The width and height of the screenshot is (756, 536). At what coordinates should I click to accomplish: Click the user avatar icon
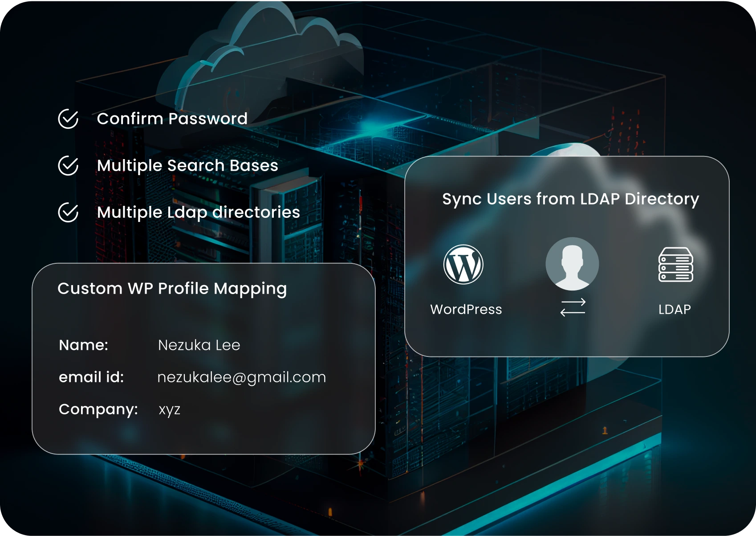572,264
